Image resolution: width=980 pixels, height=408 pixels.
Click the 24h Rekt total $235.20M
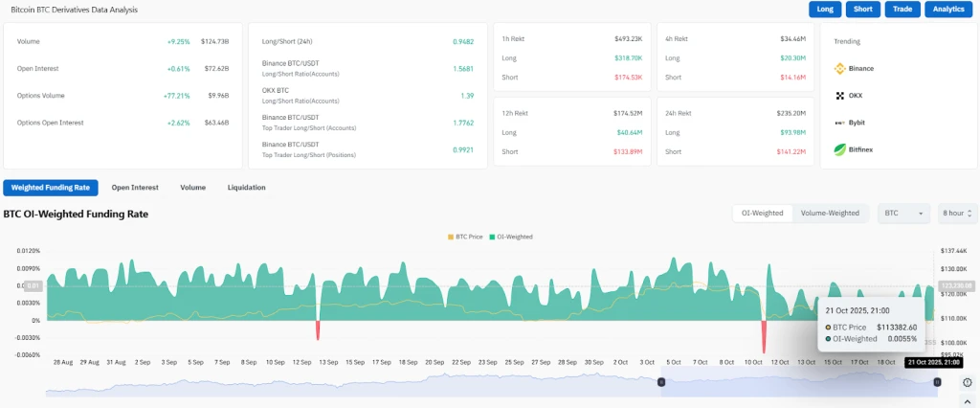click(791, 113)
